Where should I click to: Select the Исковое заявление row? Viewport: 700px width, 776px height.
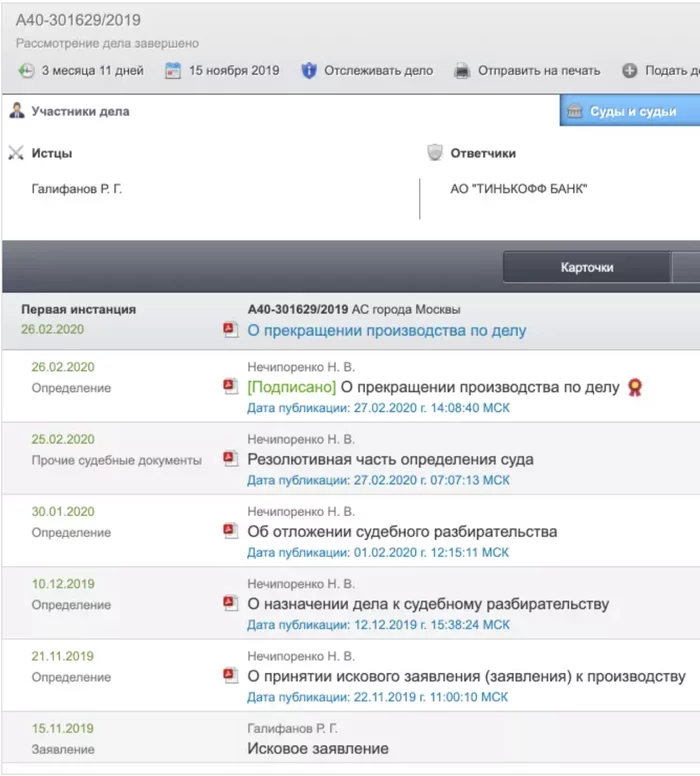click(x=317, y=748)
